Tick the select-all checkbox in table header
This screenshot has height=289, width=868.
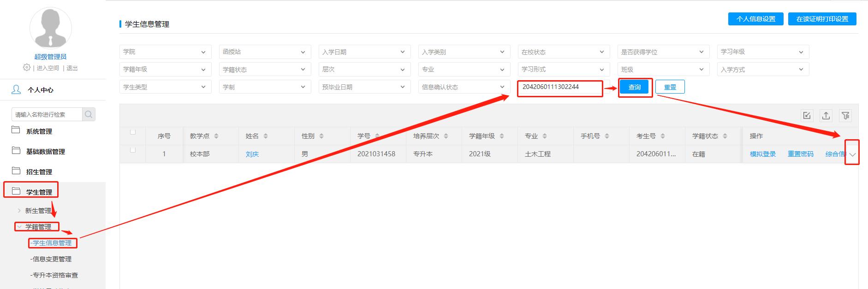[133, 132]
